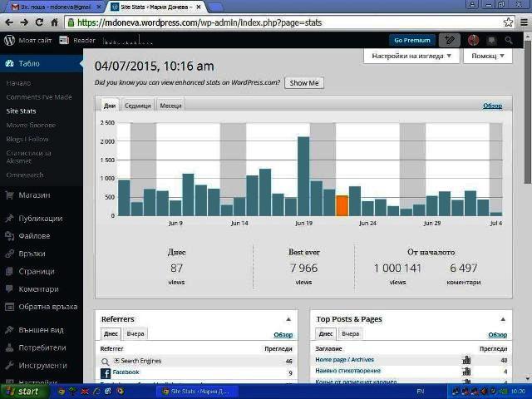Click the browser back arrow
This screenshot has height=399, width=532.
[x=10, y=22]
